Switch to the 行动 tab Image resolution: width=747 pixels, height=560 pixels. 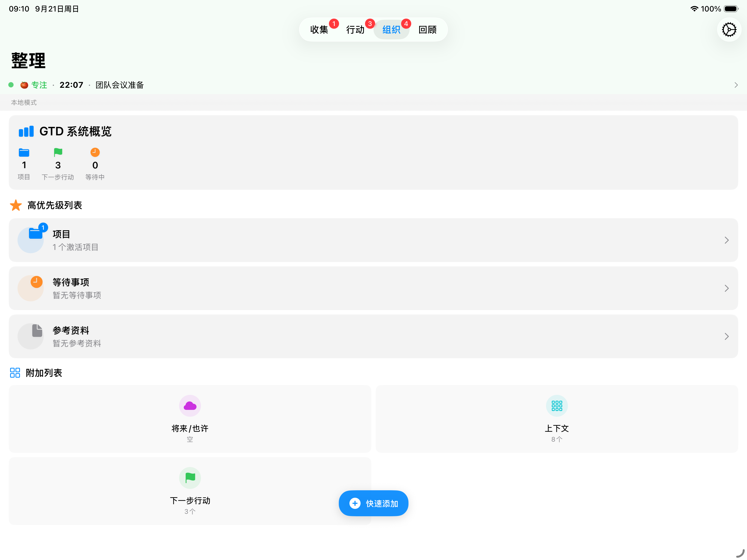pyautogui.click(x=355, y=30)
